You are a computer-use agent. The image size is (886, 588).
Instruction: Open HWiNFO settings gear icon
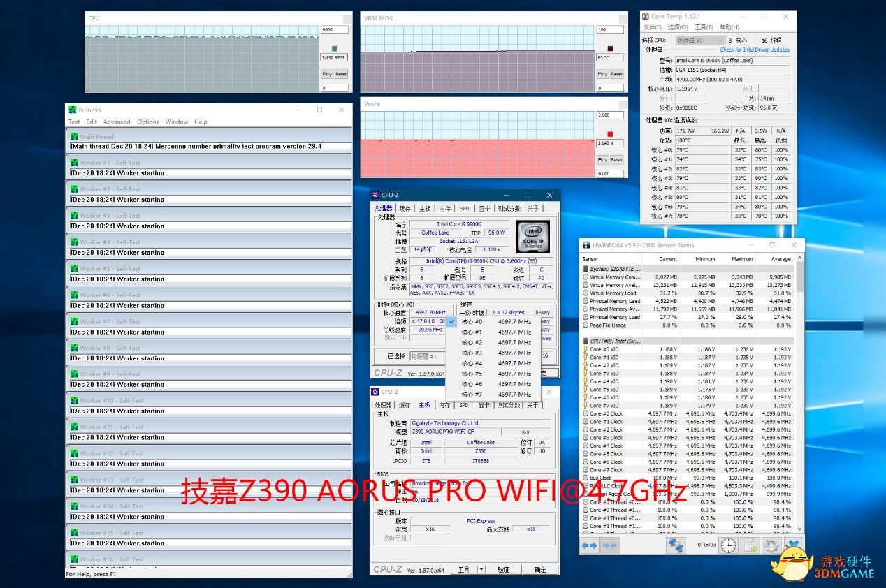pos(771,545)
